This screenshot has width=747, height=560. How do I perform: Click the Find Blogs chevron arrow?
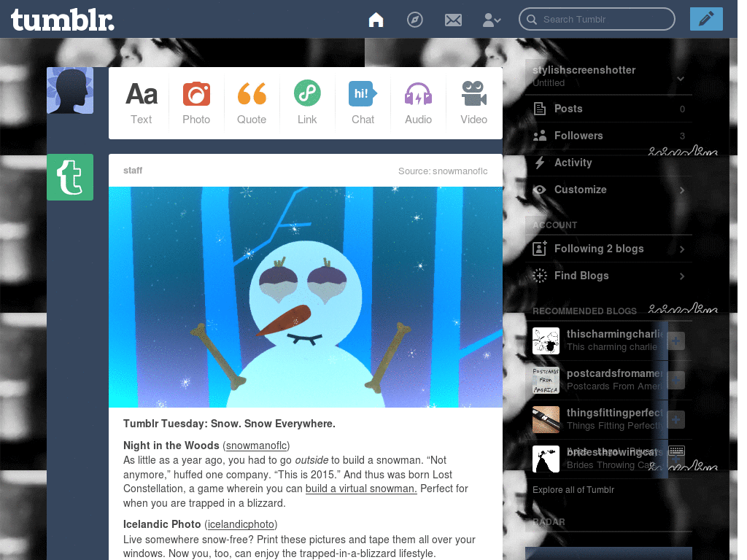(682, 276)
